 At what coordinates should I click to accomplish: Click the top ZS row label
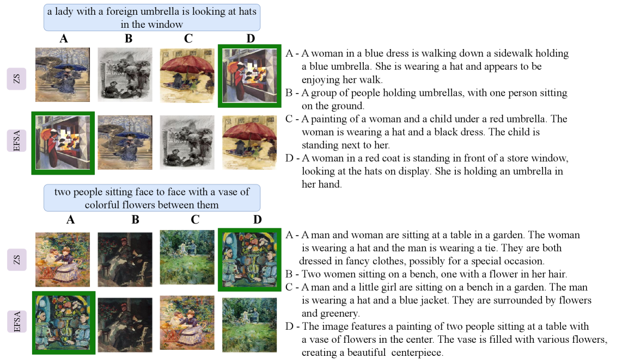point(17,78)
